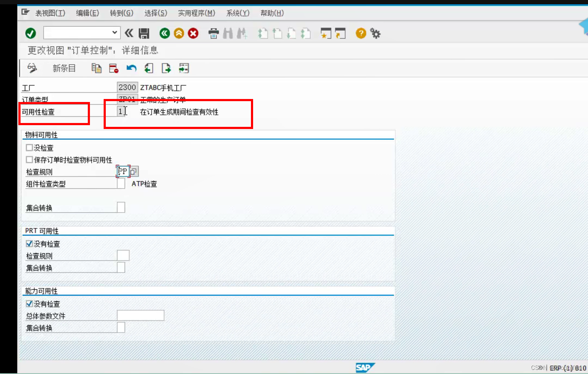This screenshot has width=588, height=375.
Task: Click the 总体参数文件 input field
Action: click(140, 315)
